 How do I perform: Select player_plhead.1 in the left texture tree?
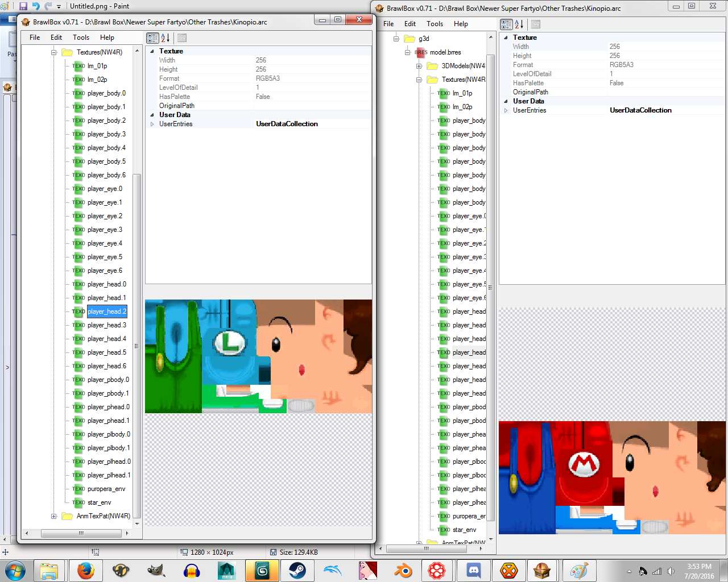click(x=109, y=475)
